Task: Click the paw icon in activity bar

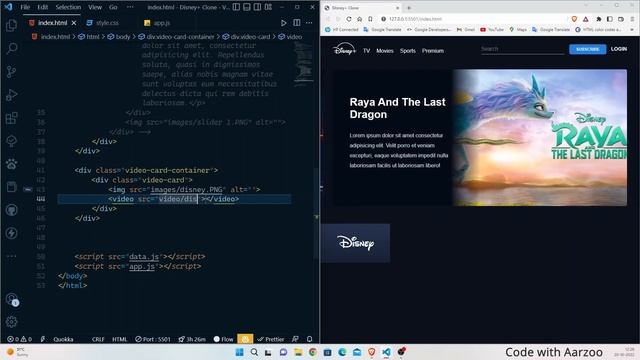Action: pos(11,164)
